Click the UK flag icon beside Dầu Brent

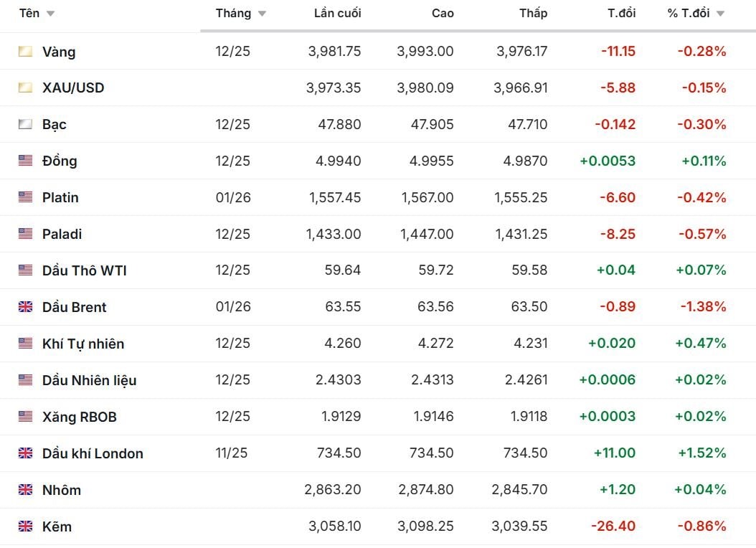(x=26, y=307)
